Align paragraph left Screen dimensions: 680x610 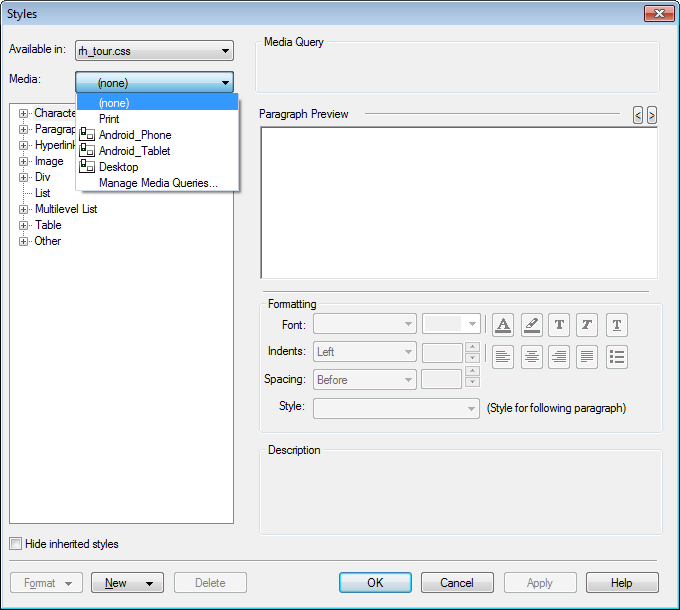tap(503, 357)
